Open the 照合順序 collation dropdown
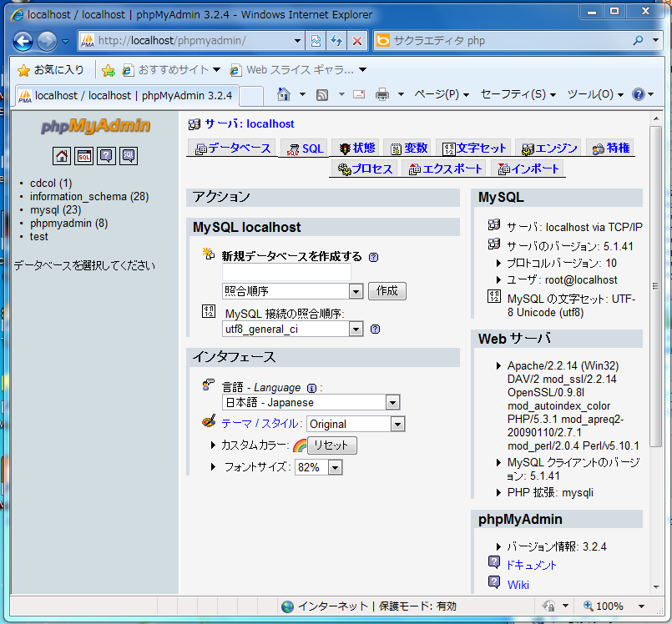Image resolution: width=672 pixels, height=624 pixels. [x=356, y=291]
